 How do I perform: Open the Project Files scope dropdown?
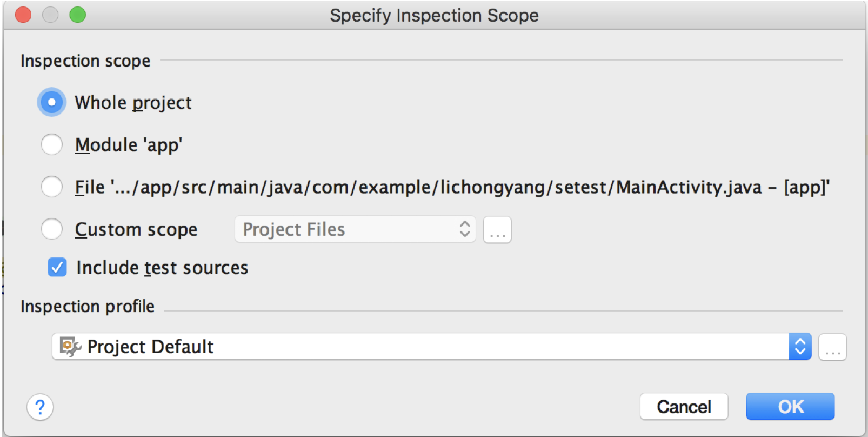[355, 229]
